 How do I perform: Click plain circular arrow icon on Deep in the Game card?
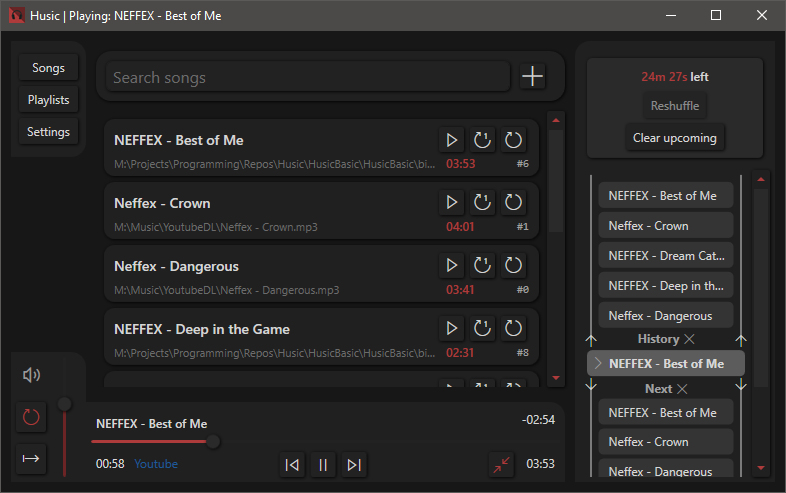coord(513,328)
